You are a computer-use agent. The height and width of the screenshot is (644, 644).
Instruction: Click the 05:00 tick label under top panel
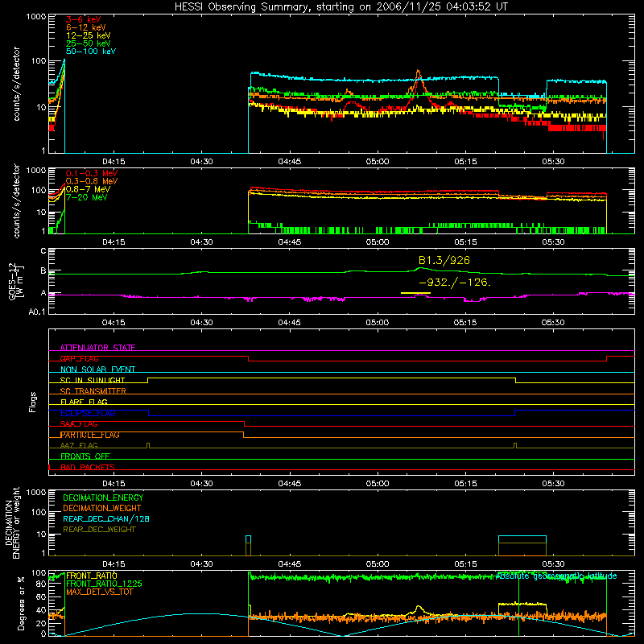coord(378,162)
